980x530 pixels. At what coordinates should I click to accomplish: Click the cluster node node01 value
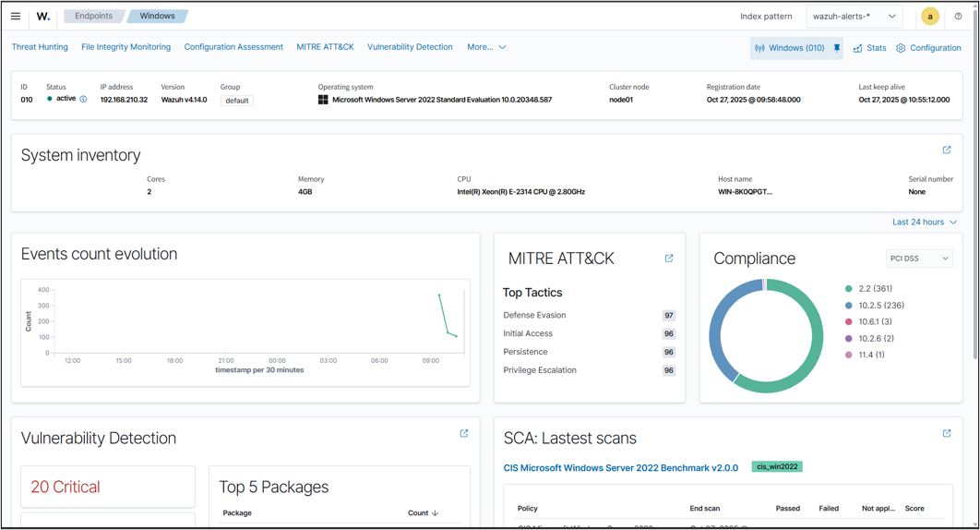621,100
